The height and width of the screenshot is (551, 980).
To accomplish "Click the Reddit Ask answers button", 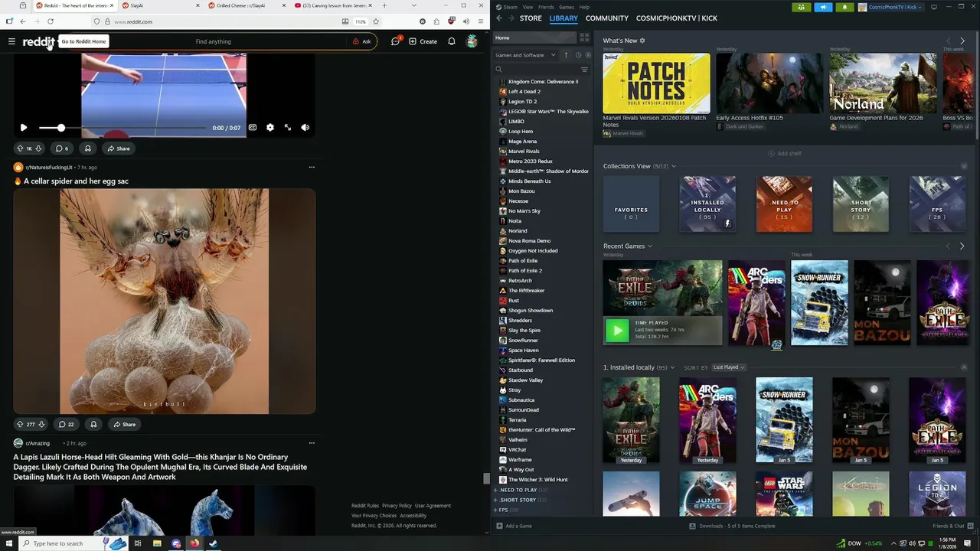I will pos(361,41).
